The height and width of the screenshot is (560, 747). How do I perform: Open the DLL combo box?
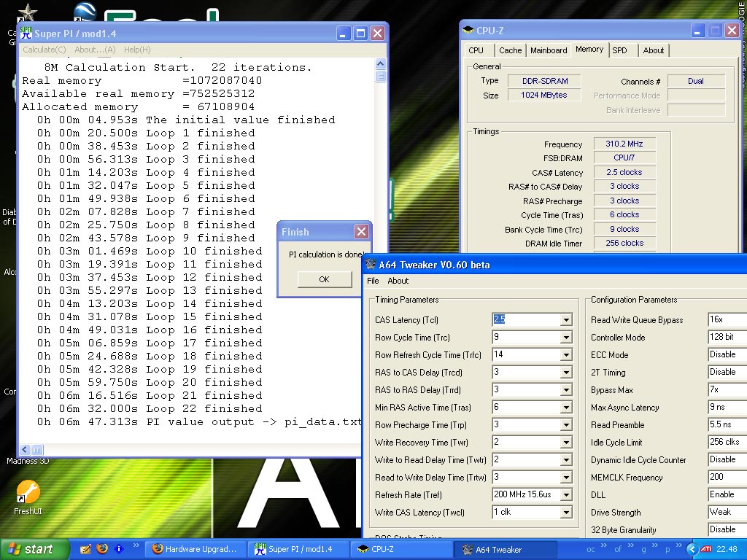pyautogui.click(x=727, y=495)
